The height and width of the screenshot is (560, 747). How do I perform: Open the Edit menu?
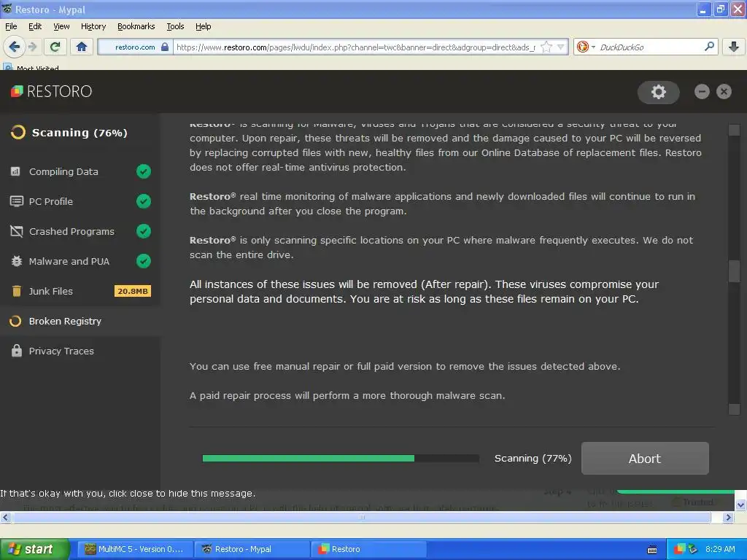[35, 26]
